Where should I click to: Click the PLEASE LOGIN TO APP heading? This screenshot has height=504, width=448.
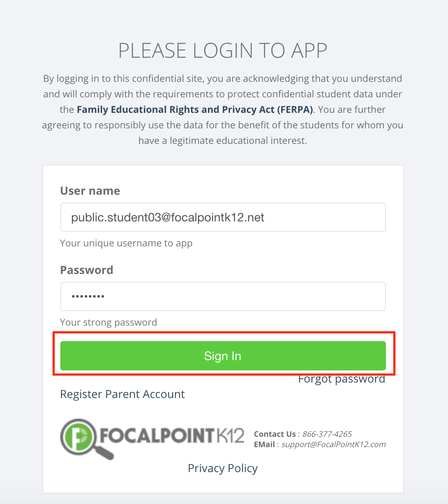pos(223,50)
